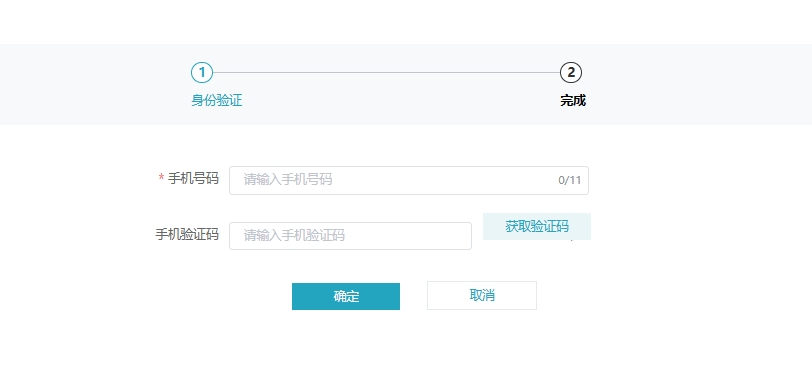This screenshot has height=376, width=812.
Task: Click the 手机验证码 field label
Action: pyautogui.click(x=187, y=235)
